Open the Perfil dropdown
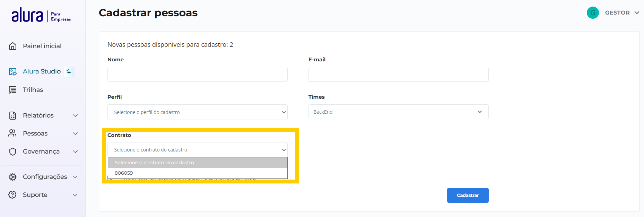This screenshot has width=644, height=217. point(197,112)
